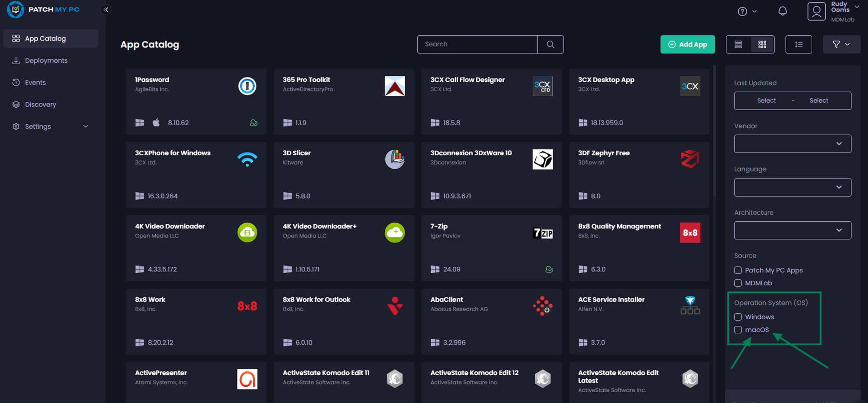Open the ActiveState Komodo Edit 11 card
The width and height of the screenshot is (868, 403).
(x=344, y=382)
